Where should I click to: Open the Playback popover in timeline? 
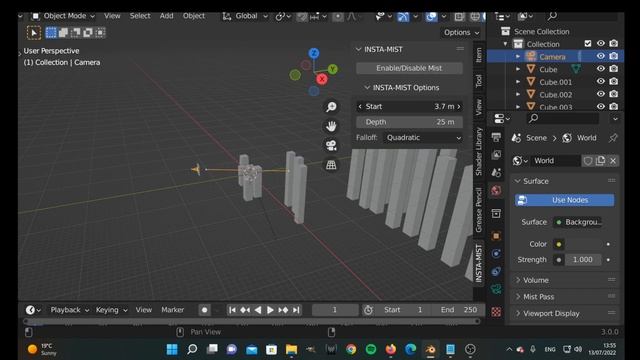69,310
